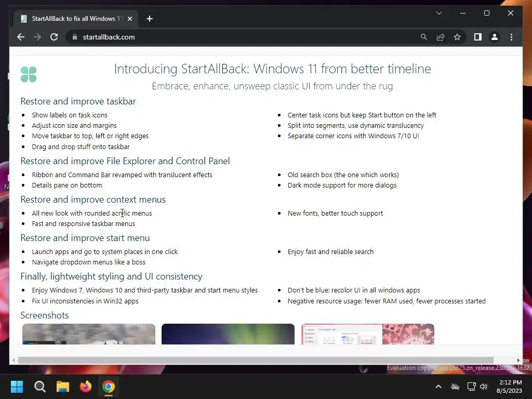
Task: Click 'Navigate dropdown menus like a boss'
Action: 88,262
